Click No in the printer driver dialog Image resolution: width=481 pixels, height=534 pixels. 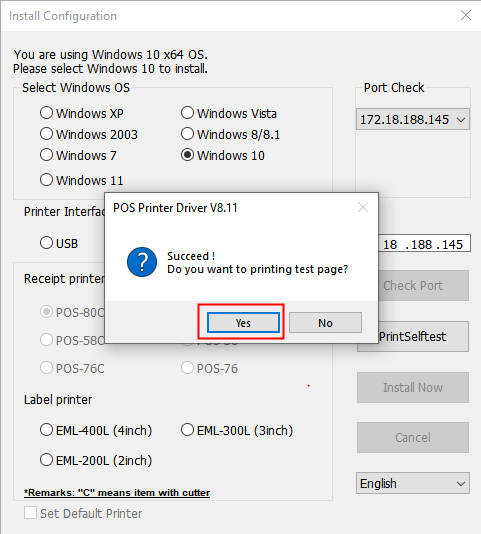pos(325,323)
